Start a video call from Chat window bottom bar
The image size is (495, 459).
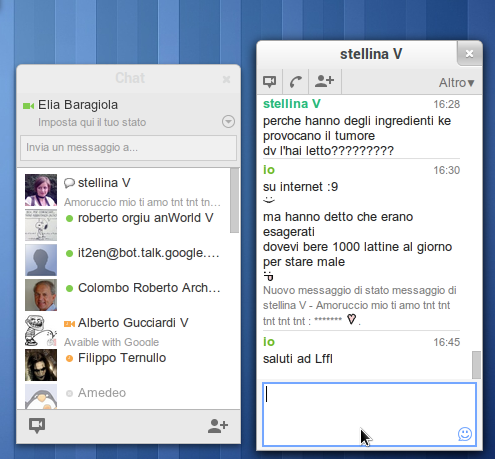(37, 425)
